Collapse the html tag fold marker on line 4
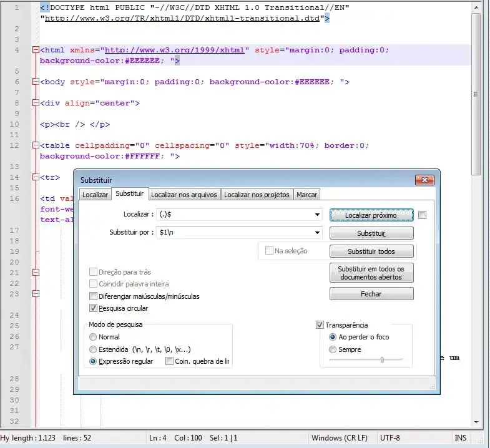 pos(35,50)
